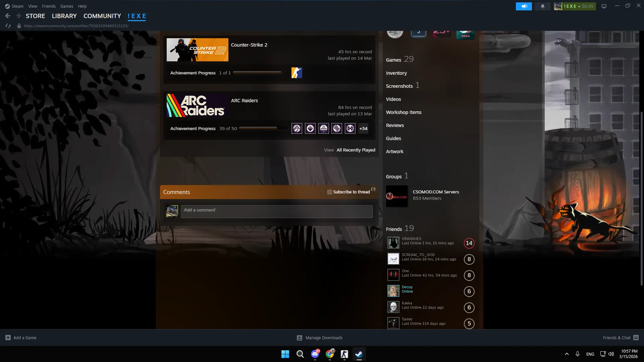Open friend One's avatar
Image resolution: width=644 pixels, height=362 pixels.
click(x=393, y=275)
